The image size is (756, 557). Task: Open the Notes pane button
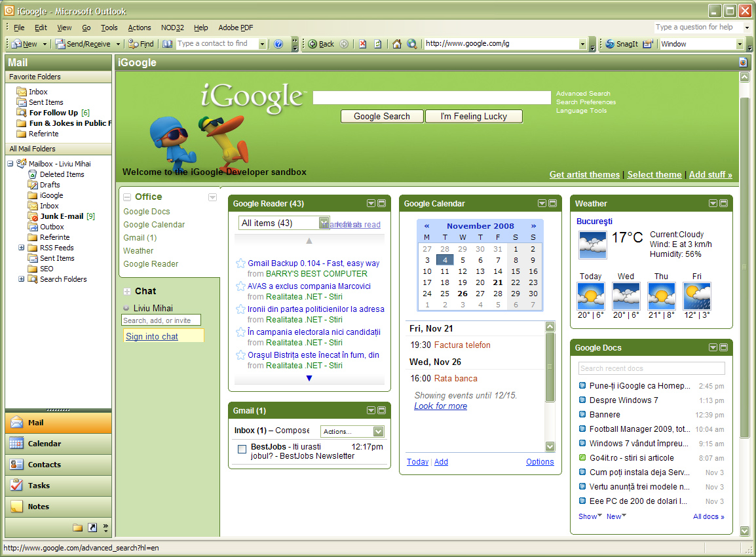coord(58,507)
